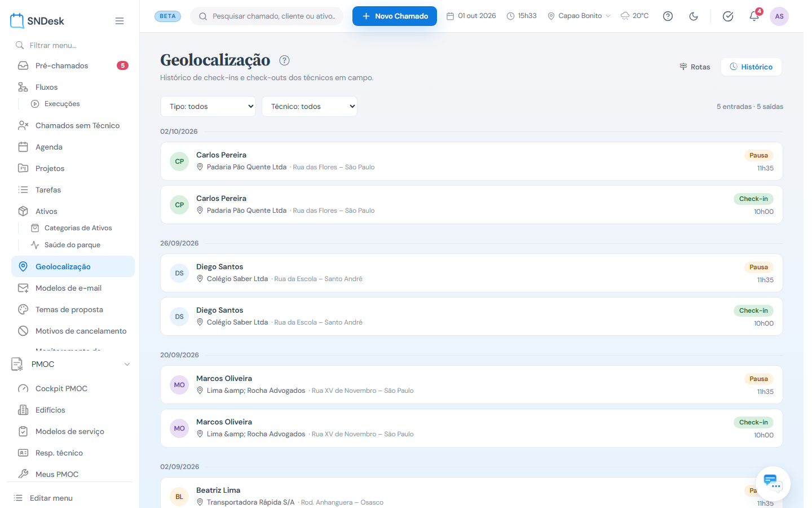Open Cockpit PMOC link
This screenshot has height=508, width=812.
[x=73, y=388]
